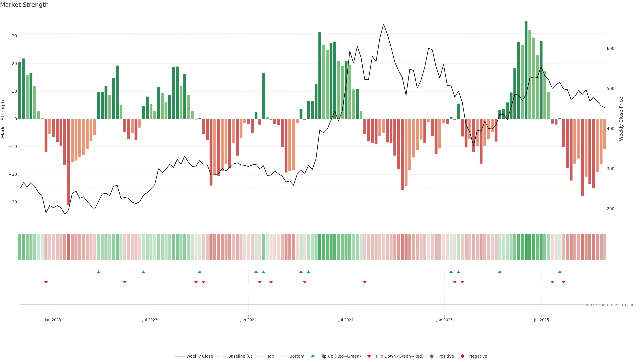Click the red Flip Down triangle legend icon
Image resolution: width=644 pixels, height=362 pixels.
(369, 356)
